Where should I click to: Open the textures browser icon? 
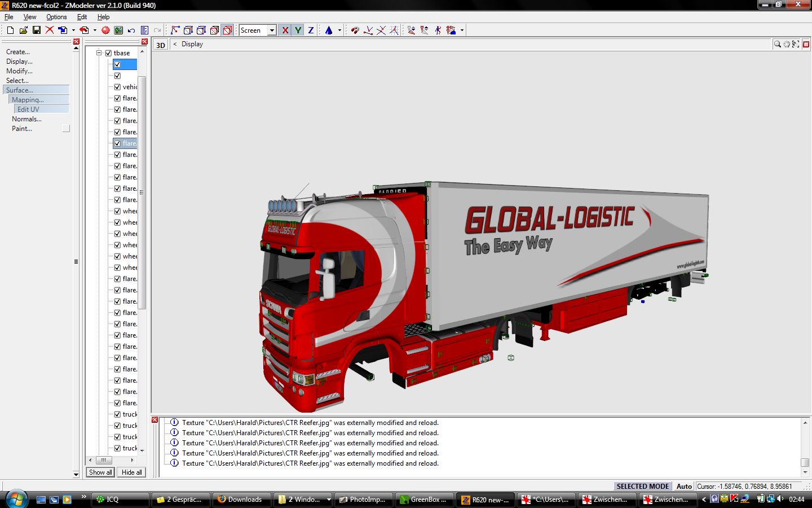(118, 30)
